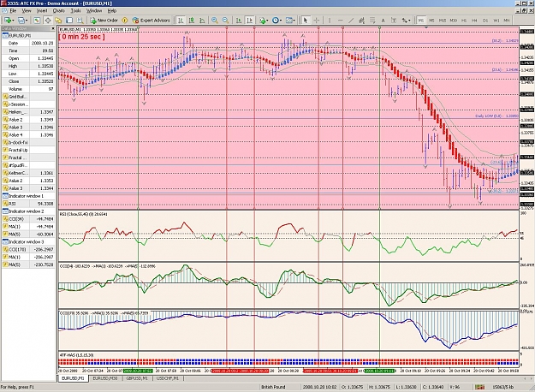Toggle the Expert Advisors button
Screen dimensions: 535x392
(151, 21)
